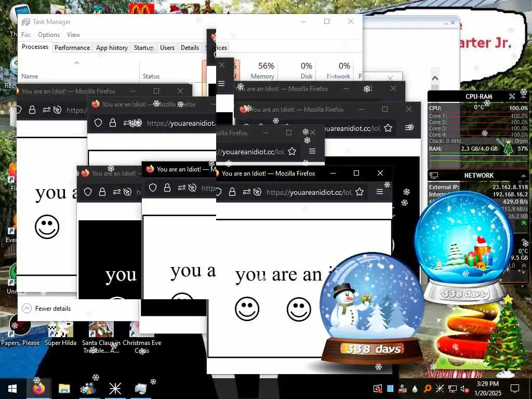Toggle the blocked autoplay icon in the black-page Firefox window

[x=127, y=192]
